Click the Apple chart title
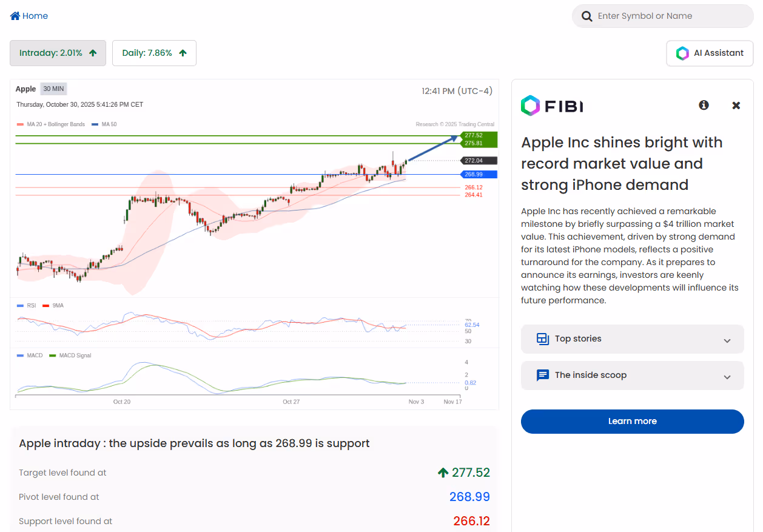The width and height of the screenshot is (763, 532). click(25, 89)
